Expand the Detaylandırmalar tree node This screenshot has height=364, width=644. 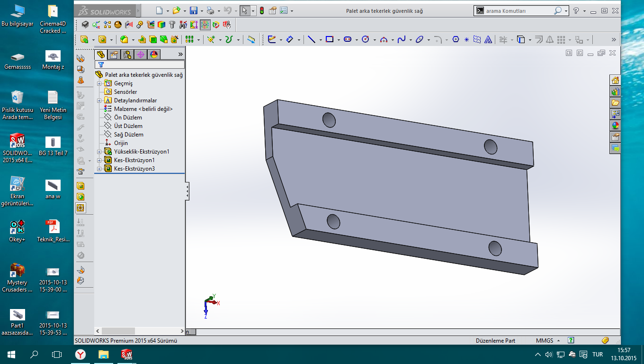pos(99,100)
